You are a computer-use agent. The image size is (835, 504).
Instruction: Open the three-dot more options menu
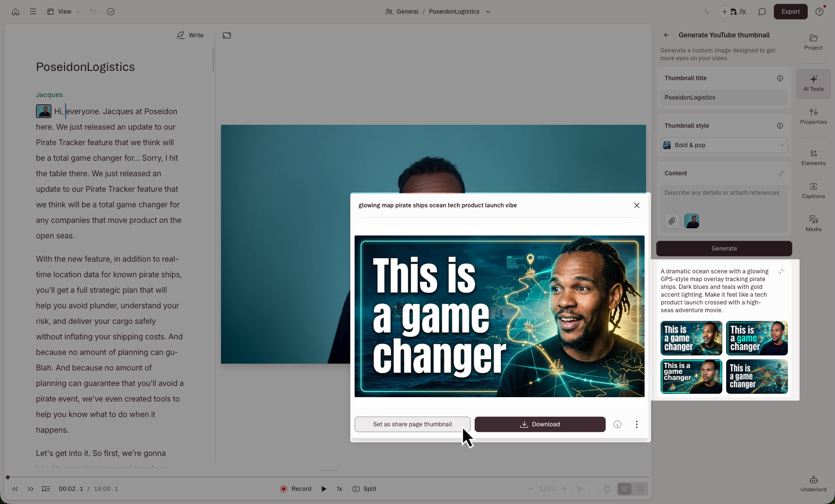[637, 424]
